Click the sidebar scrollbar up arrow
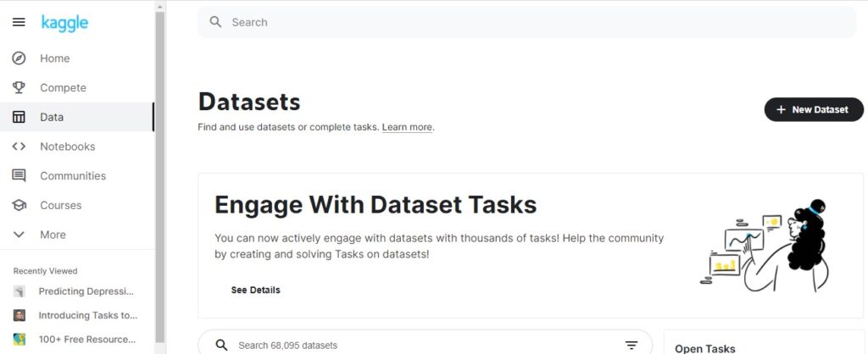Viewport: 868px width, 354px height. (160, 7)
